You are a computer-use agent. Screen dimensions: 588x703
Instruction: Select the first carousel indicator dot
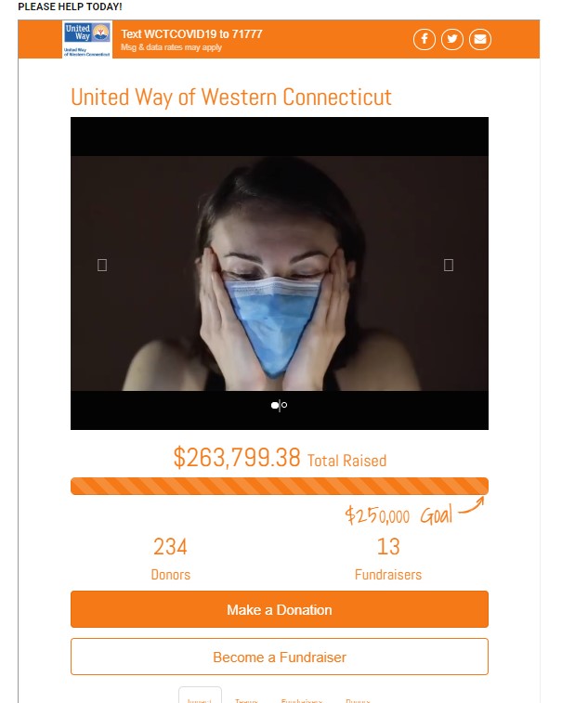(x=274, y=405)
